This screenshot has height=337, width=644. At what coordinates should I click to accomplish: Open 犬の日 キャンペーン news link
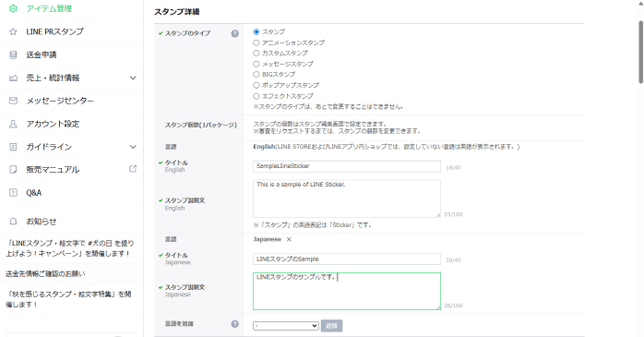click(70, 248)
